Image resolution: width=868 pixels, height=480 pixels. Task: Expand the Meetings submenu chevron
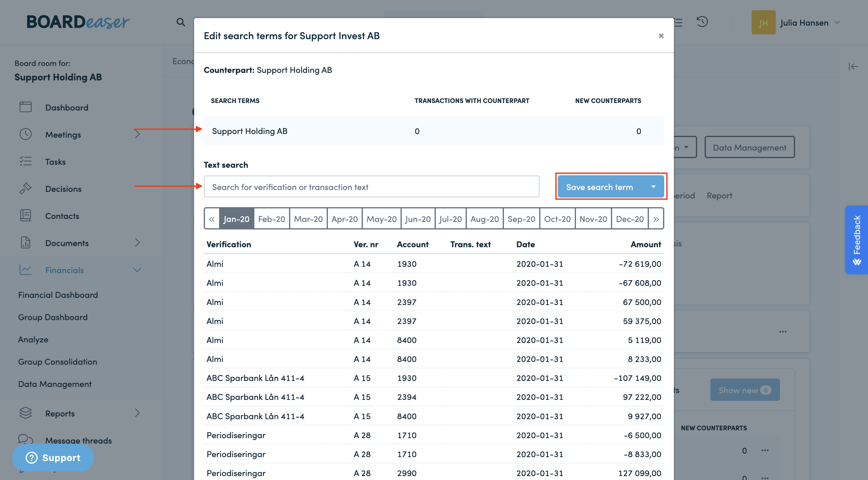(x=137, y=134)
